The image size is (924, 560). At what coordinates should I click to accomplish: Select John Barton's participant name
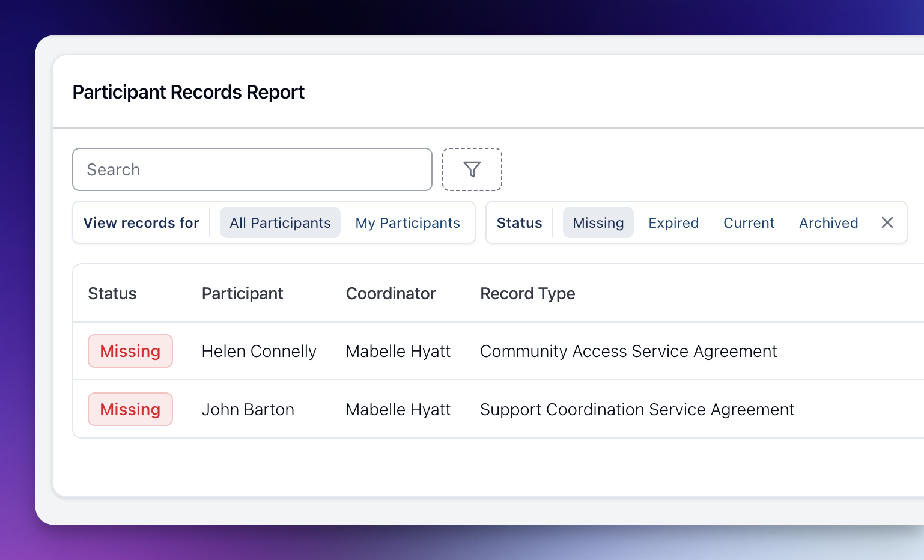point(248,409)
